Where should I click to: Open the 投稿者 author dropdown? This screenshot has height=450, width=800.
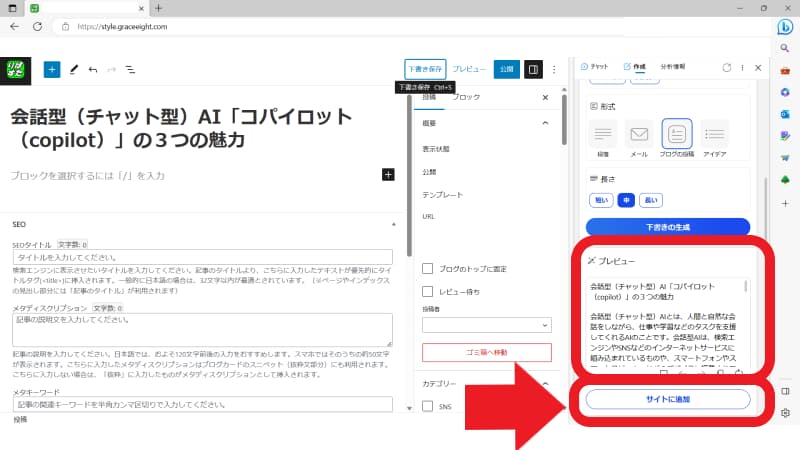[487, 325]
